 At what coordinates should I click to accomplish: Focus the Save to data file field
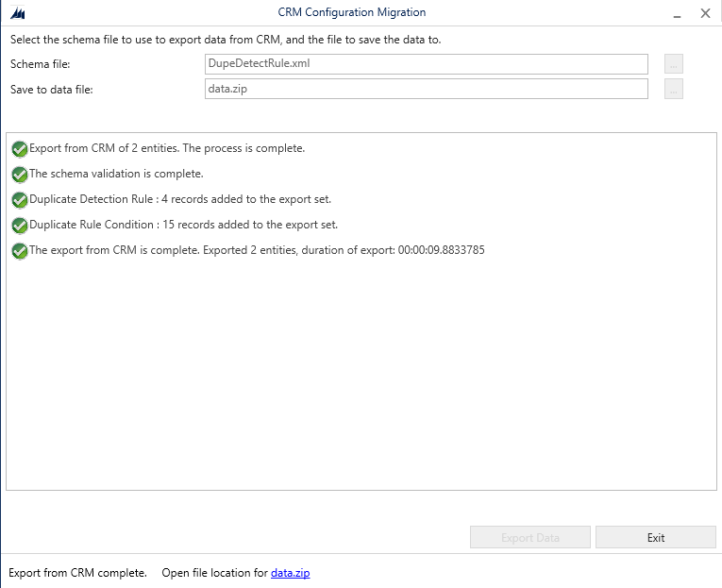(x=426, y=90)
